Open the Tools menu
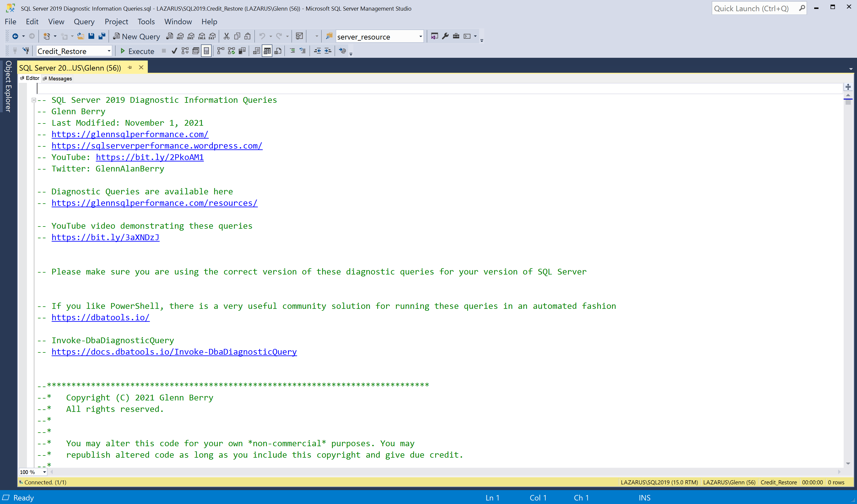This screenshot has height=504, width=857. point(146,22)
